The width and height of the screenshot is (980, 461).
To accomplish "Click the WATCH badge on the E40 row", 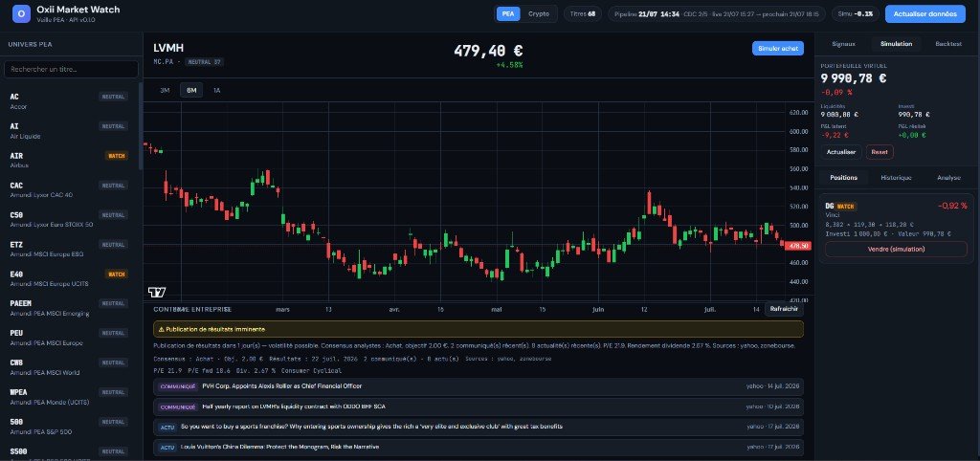I will 116,274.
